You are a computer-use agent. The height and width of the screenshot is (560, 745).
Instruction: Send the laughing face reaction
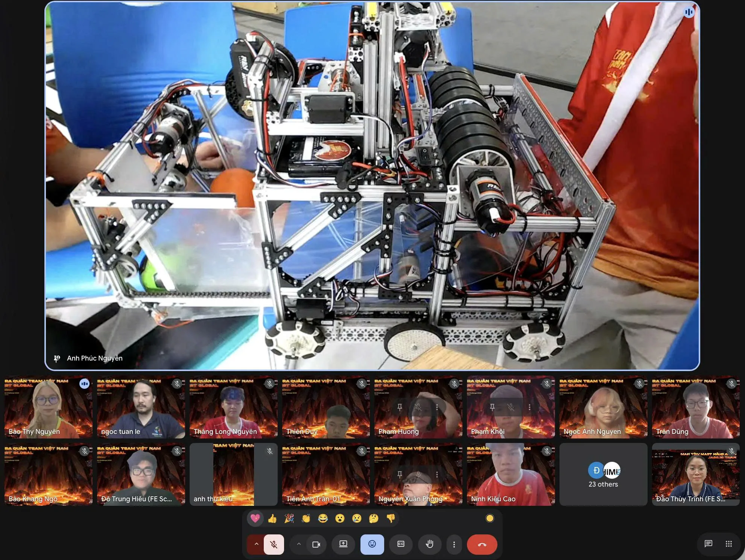[x=323, y=518]
